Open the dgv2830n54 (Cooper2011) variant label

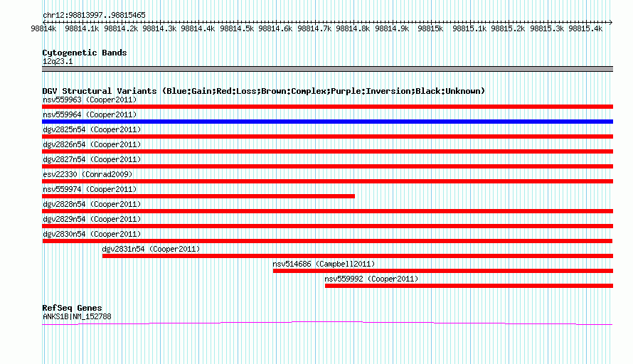tap(92, 234)
